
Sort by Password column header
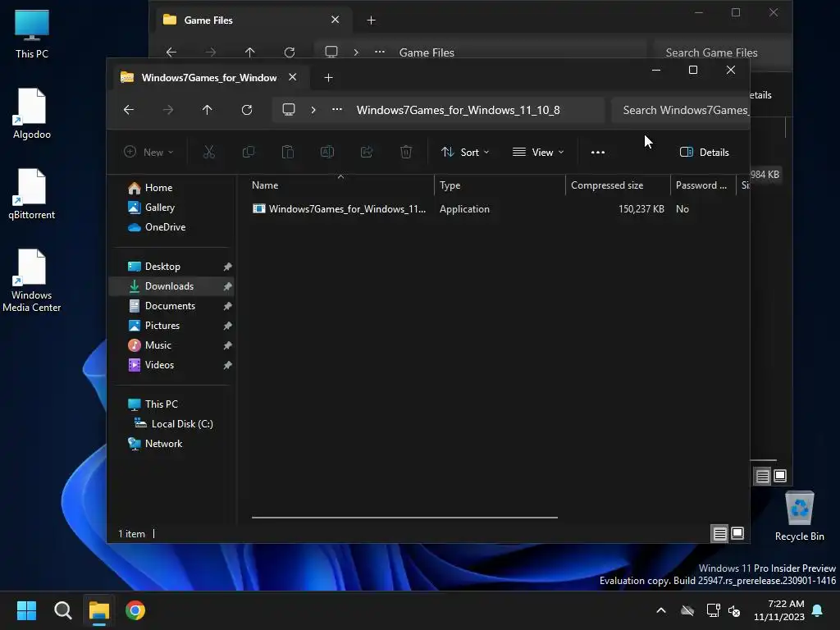click(x=701, y=185)
